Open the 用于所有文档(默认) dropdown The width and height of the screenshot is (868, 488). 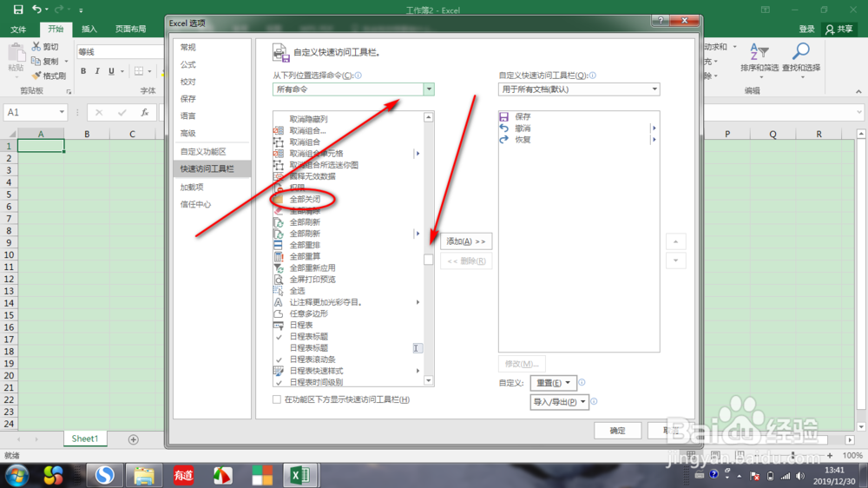(x=654, y=89)
